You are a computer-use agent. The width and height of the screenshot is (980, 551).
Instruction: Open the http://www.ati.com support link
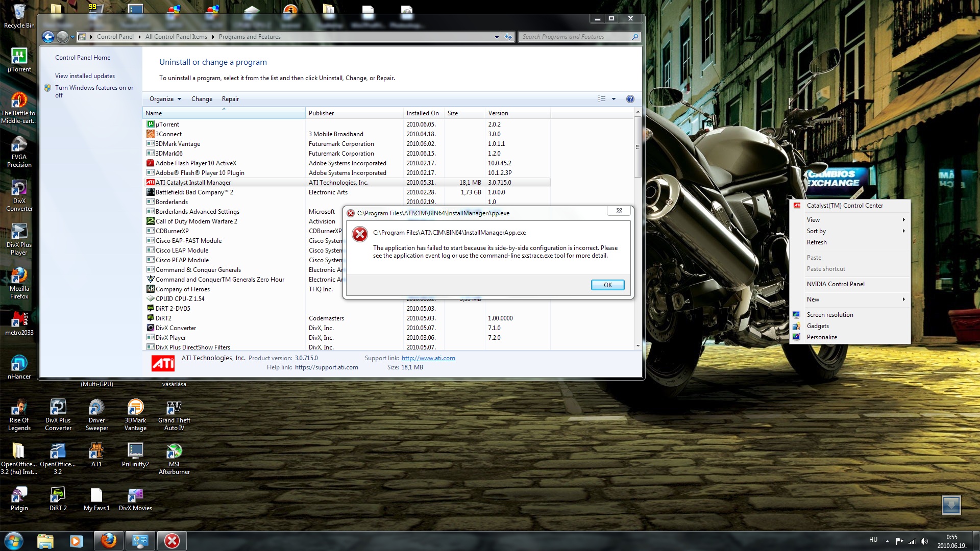point(428,358)
